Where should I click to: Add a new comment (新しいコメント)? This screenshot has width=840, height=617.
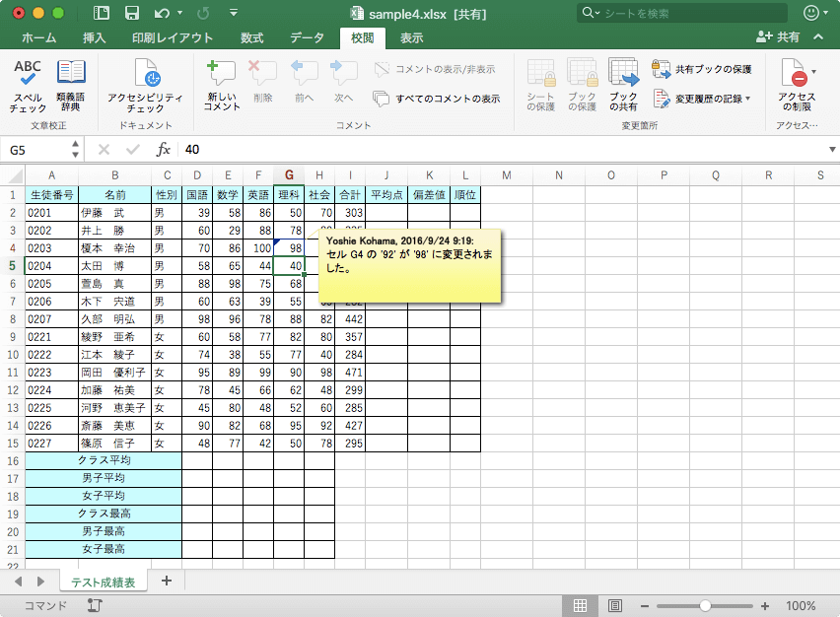click(x=222, y=86)
